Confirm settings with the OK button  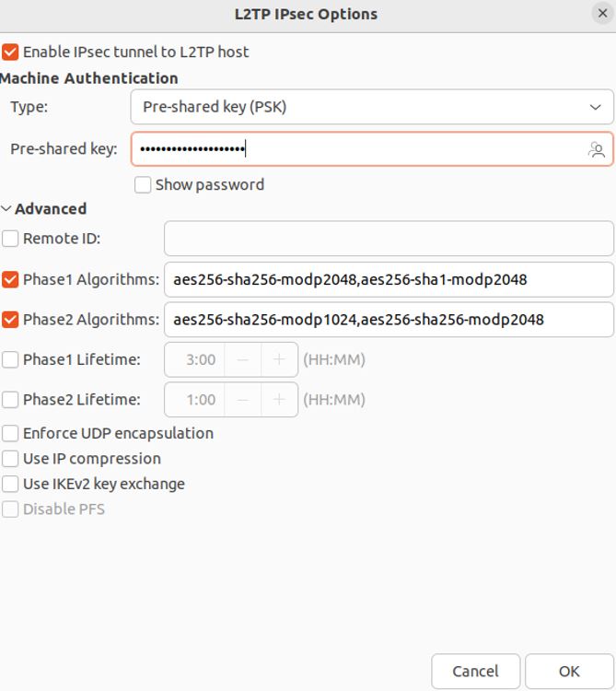coord(569,672)
